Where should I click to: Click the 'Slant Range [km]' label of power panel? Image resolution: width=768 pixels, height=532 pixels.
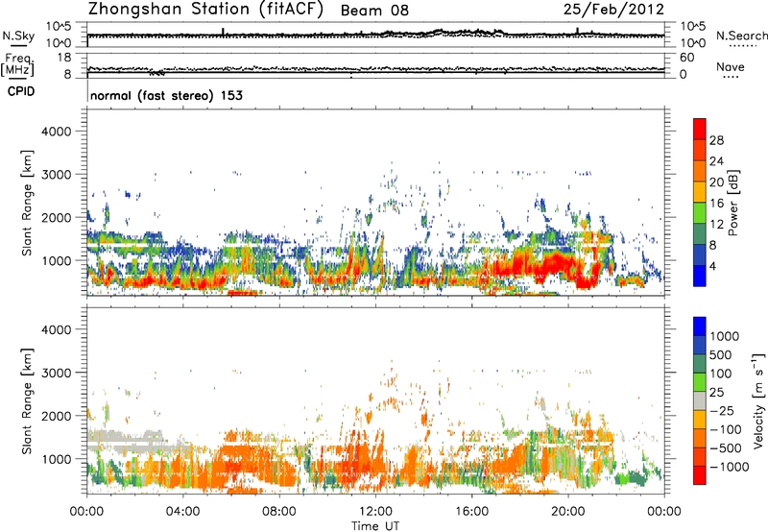click(x=27, y=203)
